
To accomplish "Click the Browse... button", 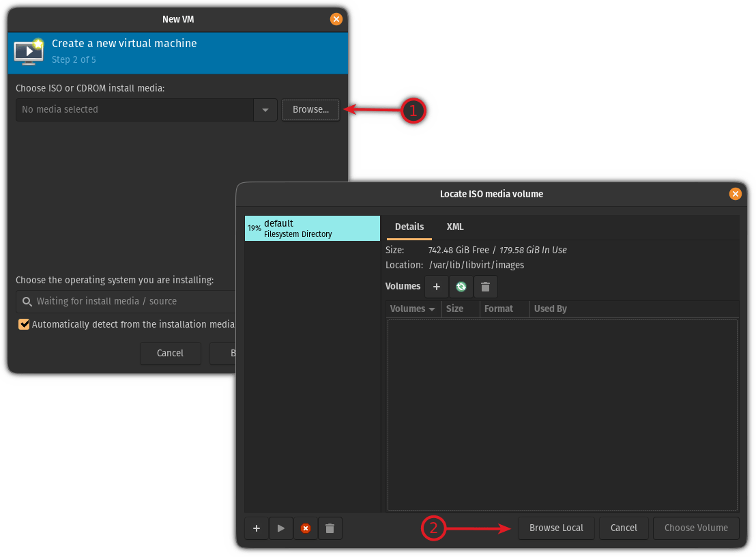I will (310, 110).
